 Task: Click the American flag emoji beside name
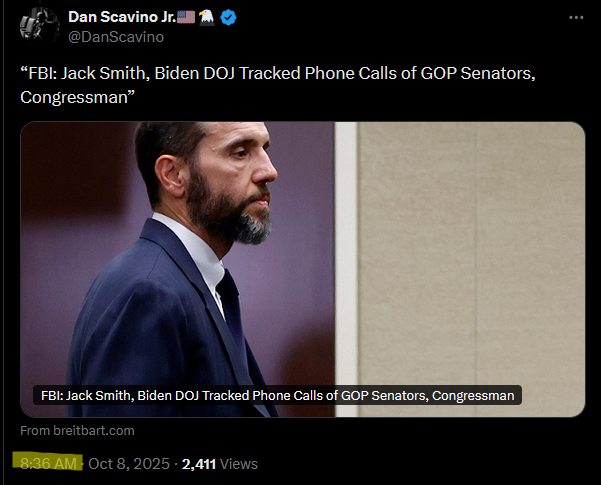pyautogui.click(x=186, y=17)
